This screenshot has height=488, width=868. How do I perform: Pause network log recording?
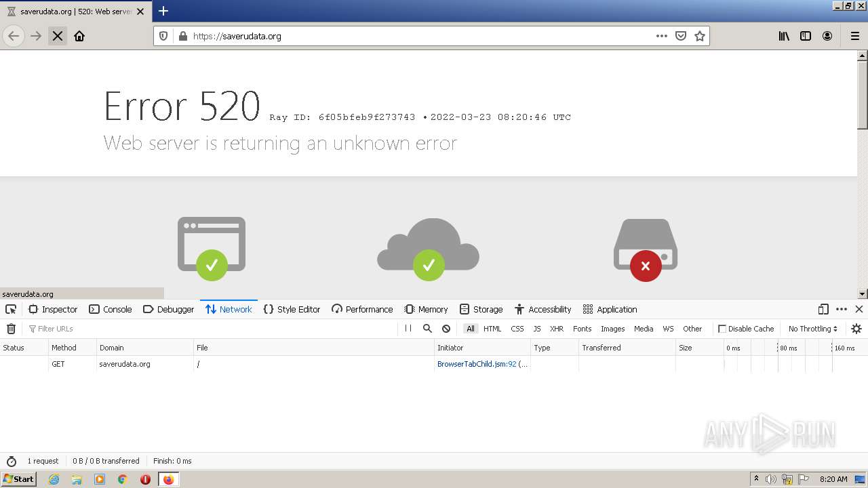pos(408,328)
